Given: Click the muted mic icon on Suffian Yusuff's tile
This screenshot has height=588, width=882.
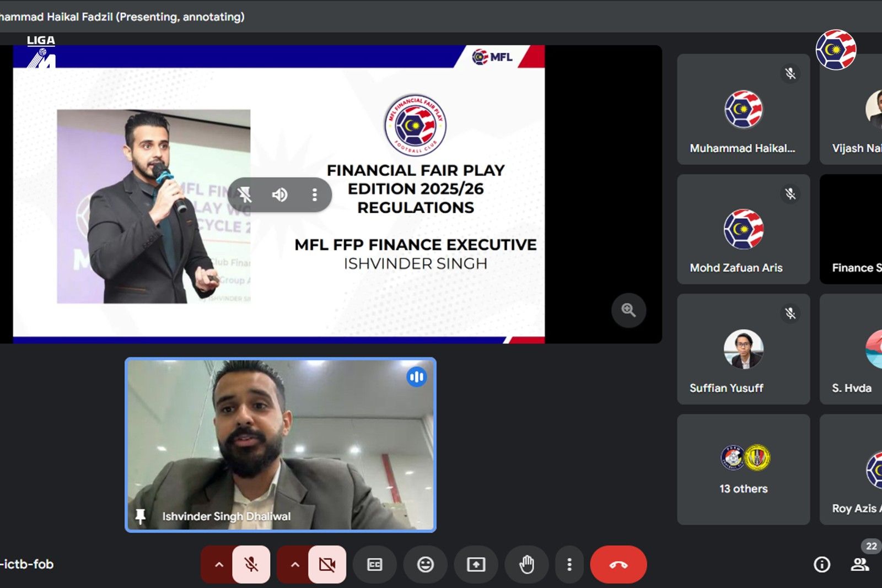Looking at the screenshot, I should click(790, 314).
